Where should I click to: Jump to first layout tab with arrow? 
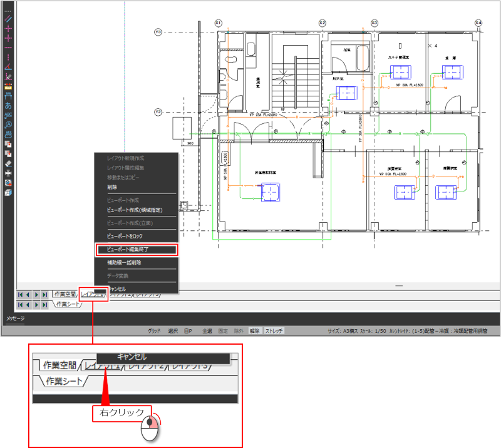(x=21, y=294)
